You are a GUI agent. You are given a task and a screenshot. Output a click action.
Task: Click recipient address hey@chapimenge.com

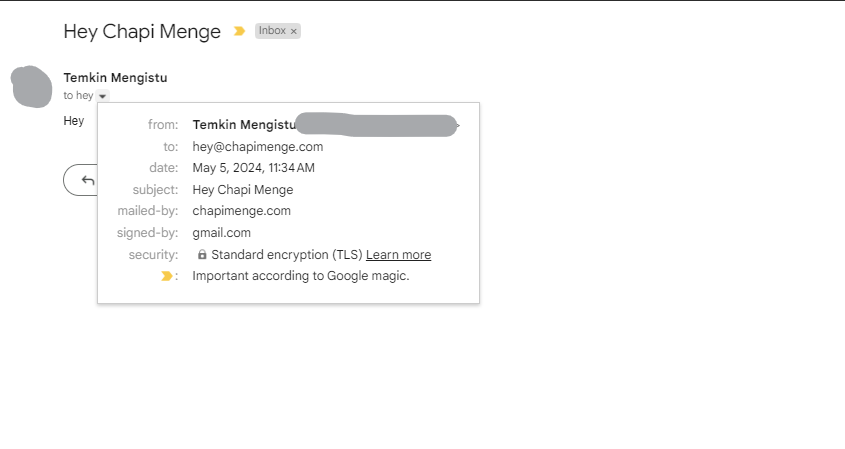click(257, 146)
